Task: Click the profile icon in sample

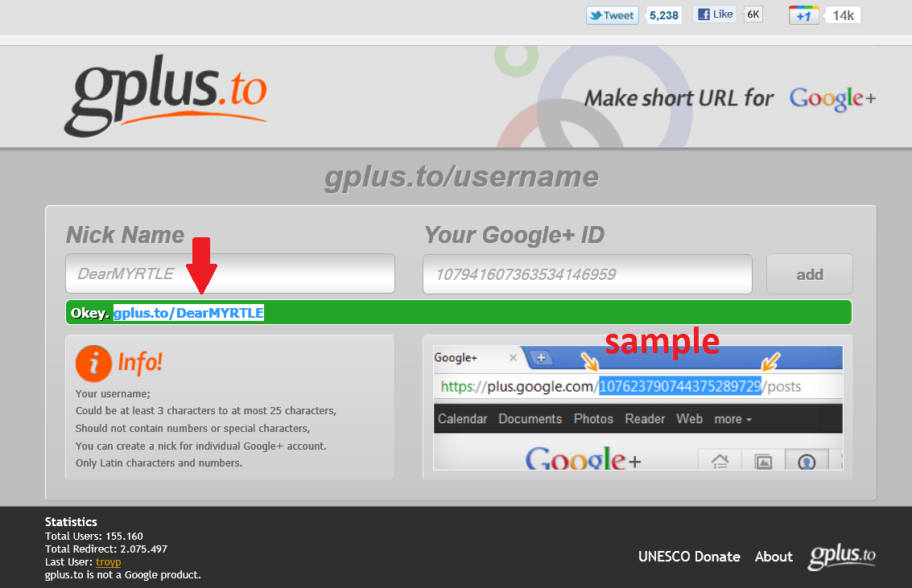Action: [x=807, y=460]
